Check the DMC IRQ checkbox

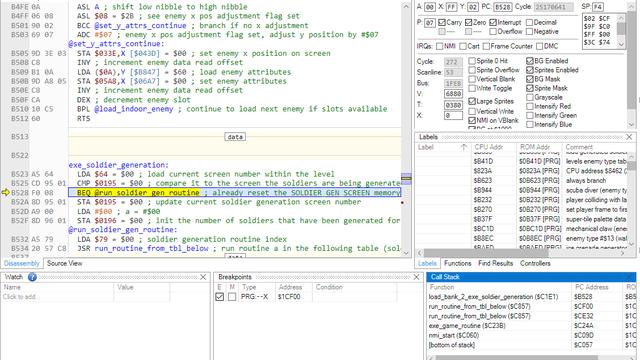(540, 46)
